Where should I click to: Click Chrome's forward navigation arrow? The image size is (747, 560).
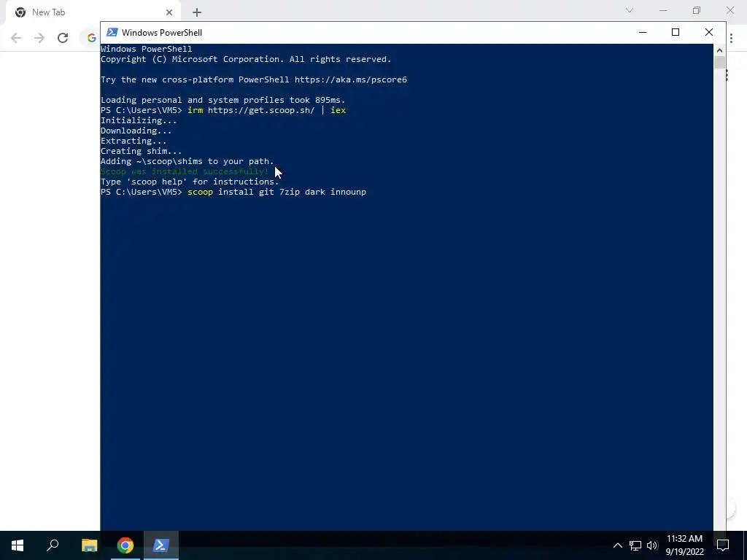tap(39, 38)
